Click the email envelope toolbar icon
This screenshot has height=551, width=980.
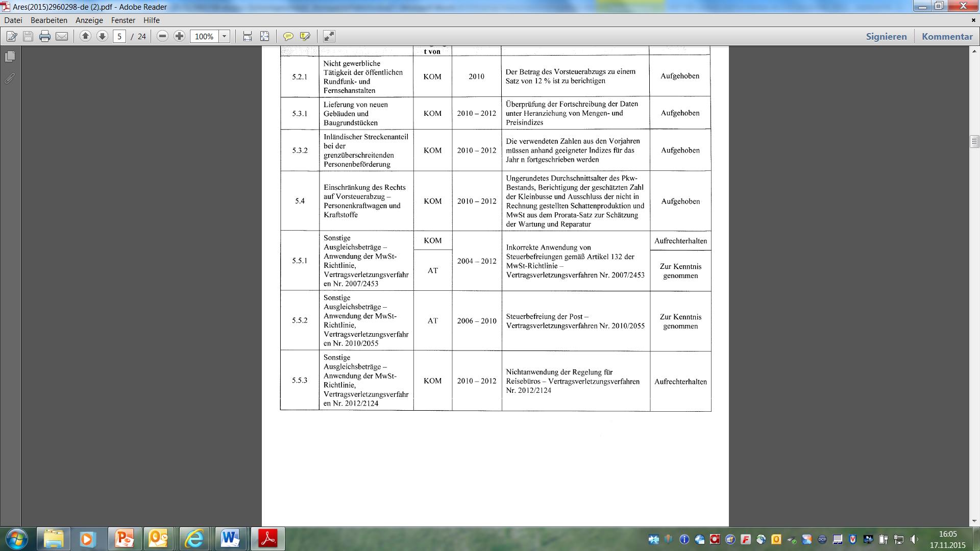(62, 36)
